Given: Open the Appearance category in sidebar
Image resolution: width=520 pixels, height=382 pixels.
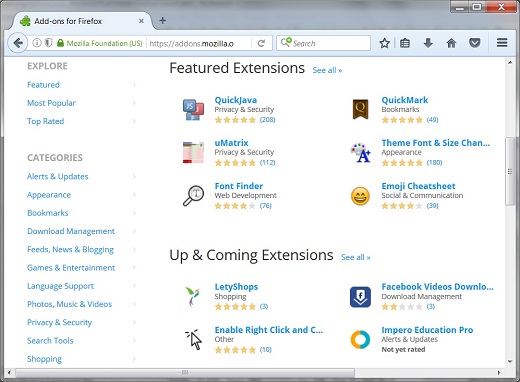Looking at the screenshot, I should coord(49,195).
